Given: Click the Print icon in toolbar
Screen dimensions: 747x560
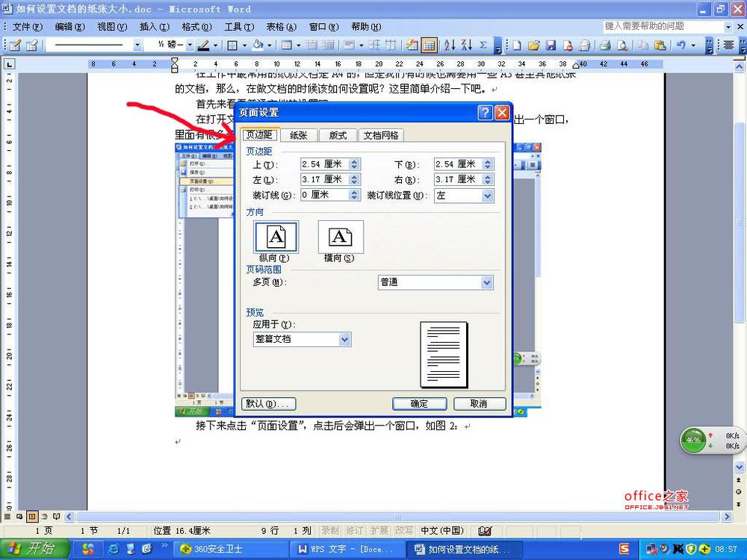Looking at the screenshot, I should (605, 46).
